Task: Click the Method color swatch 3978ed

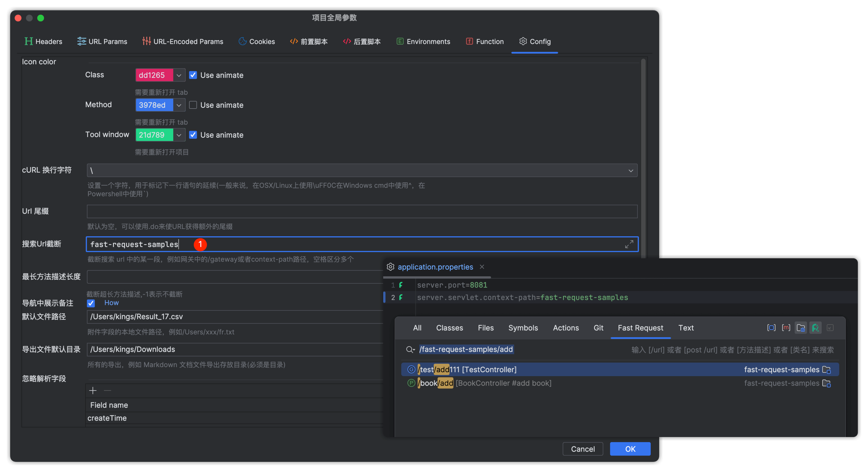Action: [x=154, y=105]
